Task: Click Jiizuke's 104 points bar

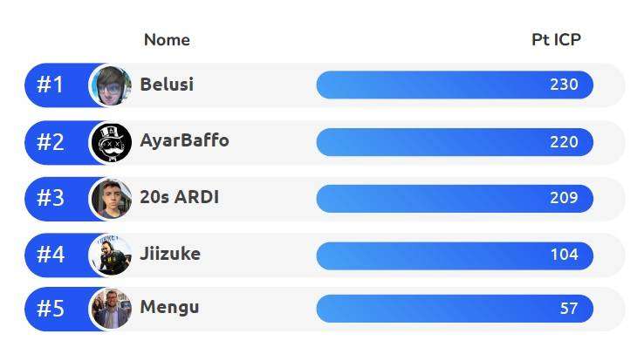Action: click(455, 255)
